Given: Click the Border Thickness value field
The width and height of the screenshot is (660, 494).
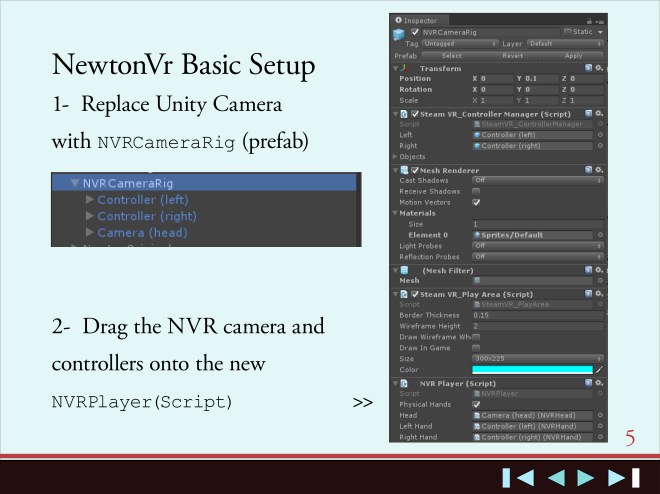Looking at the screenshot, I should 536,314.
